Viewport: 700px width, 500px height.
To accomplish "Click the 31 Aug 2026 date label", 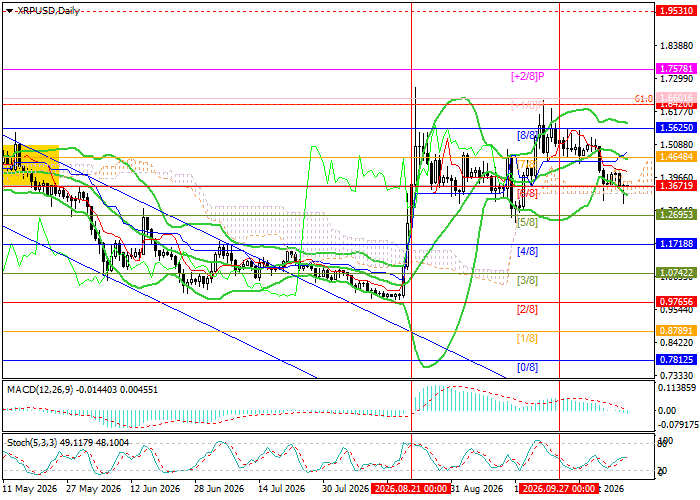I will [477, 489].
